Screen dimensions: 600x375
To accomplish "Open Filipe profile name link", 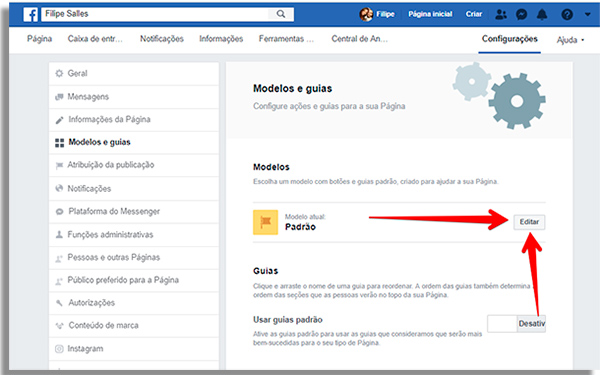I will click(x=385, y=14).
